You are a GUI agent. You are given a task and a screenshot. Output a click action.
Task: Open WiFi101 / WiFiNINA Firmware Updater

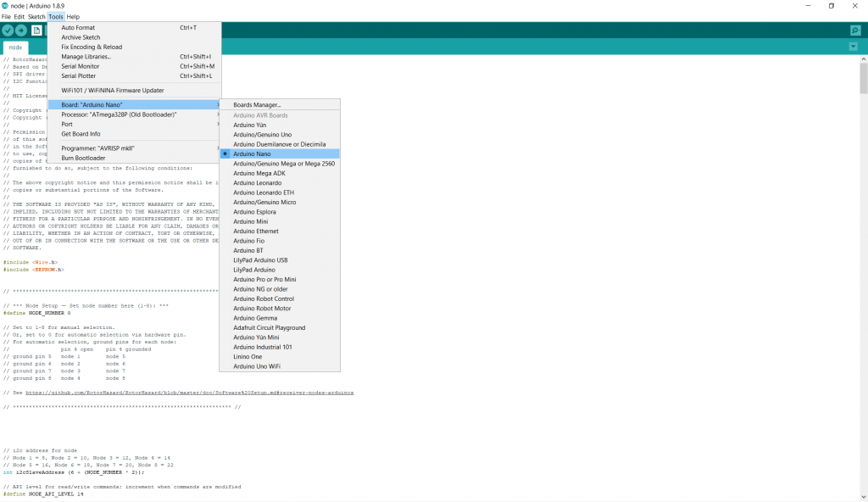pos(135,91)
